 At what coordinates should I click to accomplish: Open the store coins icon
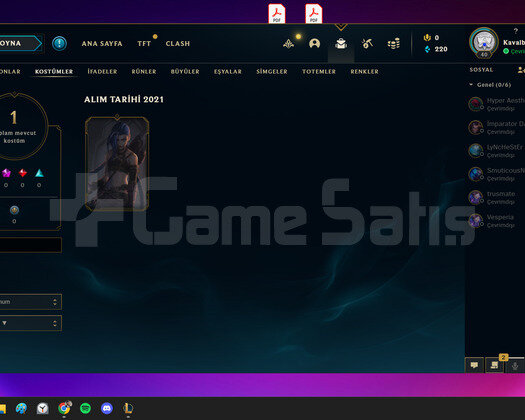pos(394,44)
